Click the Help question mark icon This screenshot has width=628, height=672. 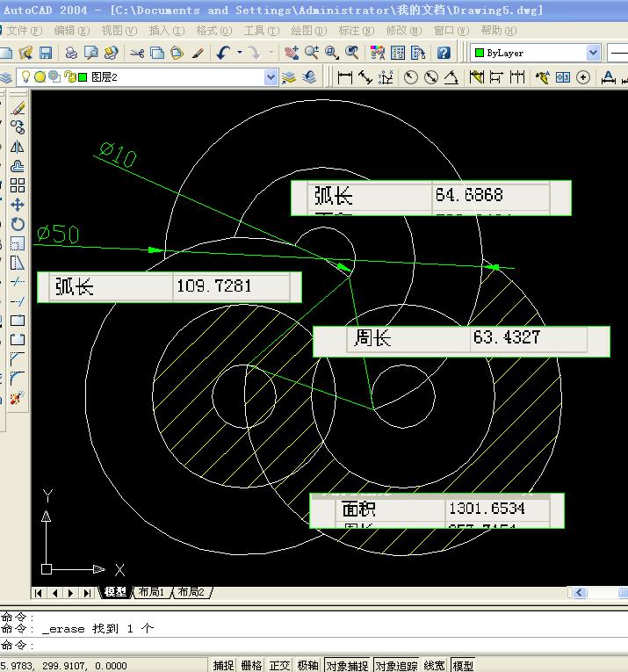point(444,53)
